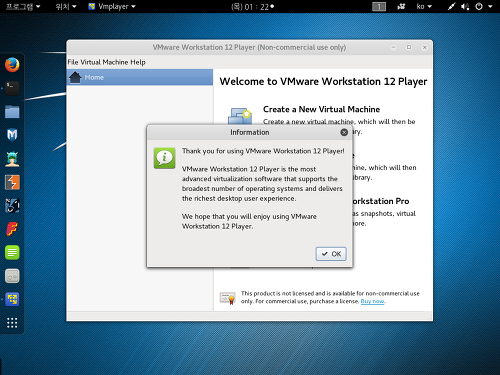Open the green notes app icon
500x375 pixels.
(12, 252)
